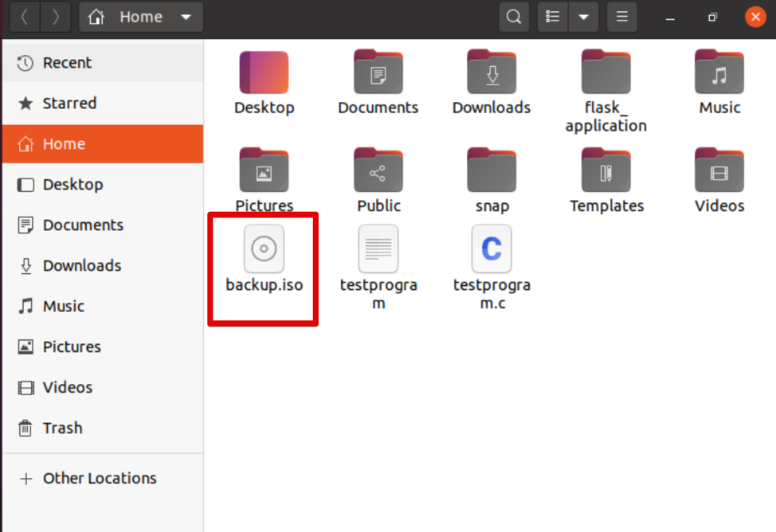776x532 pixels.
Task: Click the backup.iso file name label
Action: tap(265, 285)
